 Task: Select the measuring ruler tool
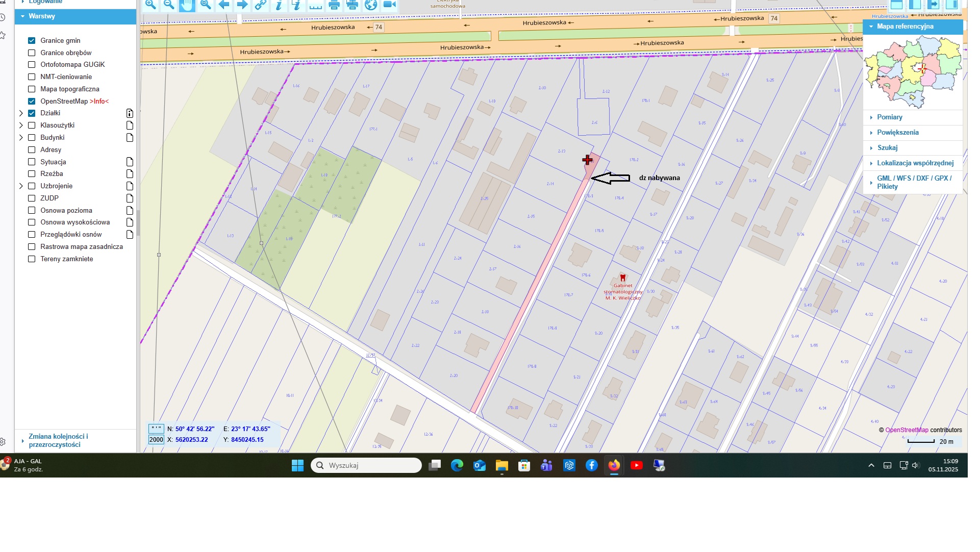pyautogui.click(x=316, y=6)
